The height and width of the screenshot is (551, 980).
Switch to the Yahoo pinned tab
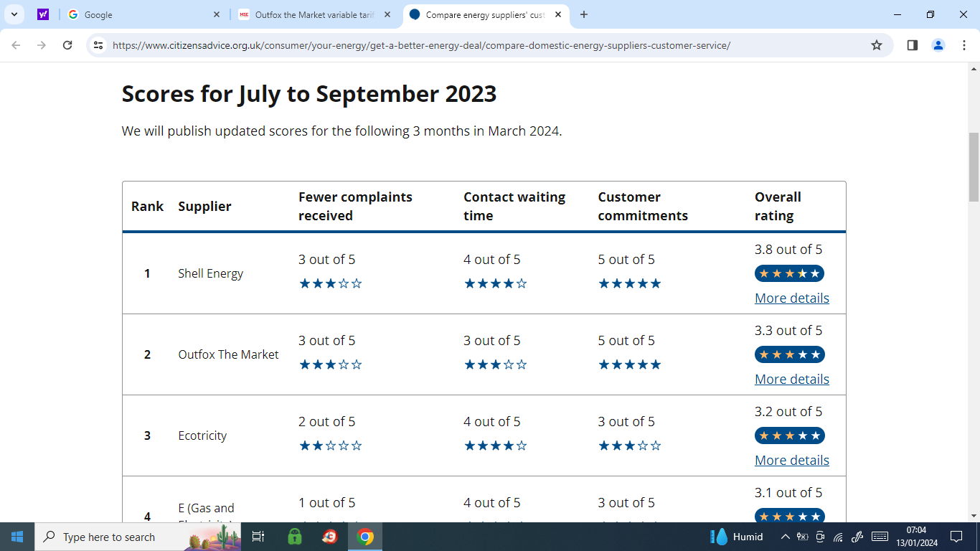[43, 14]
